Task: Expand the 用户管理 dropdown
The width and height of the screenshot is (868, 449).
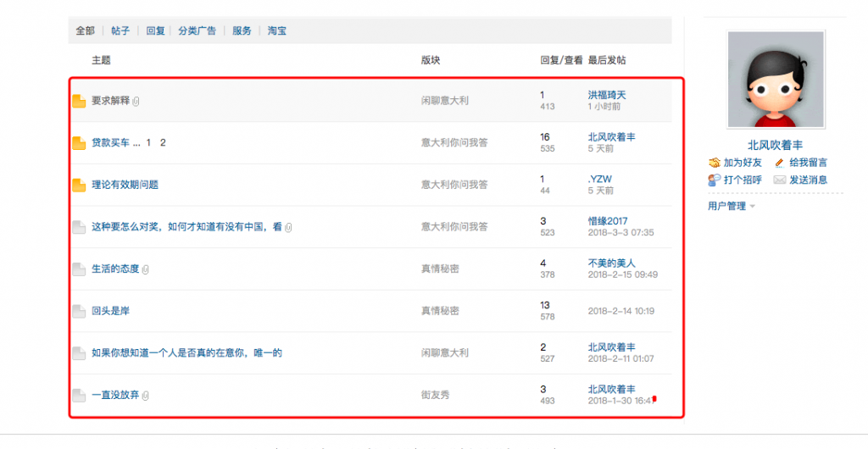Action: [732, 206]
